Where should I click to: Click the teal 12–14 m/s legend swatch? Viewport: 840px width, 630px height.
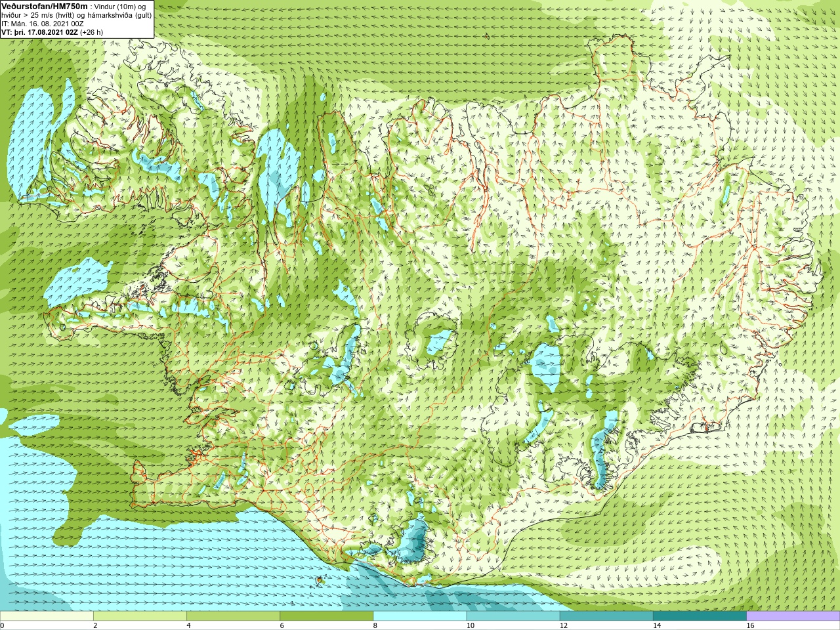coord(606,616)
